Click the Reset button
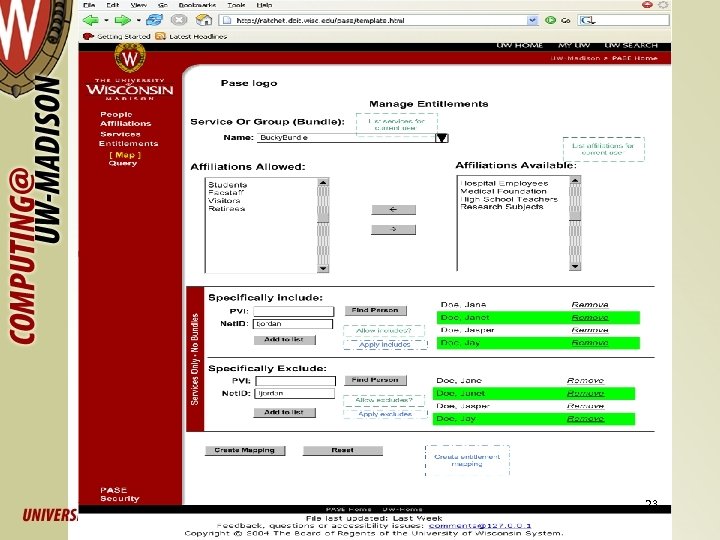This screenshot has width=720, height=540. (x=343, y=450)
